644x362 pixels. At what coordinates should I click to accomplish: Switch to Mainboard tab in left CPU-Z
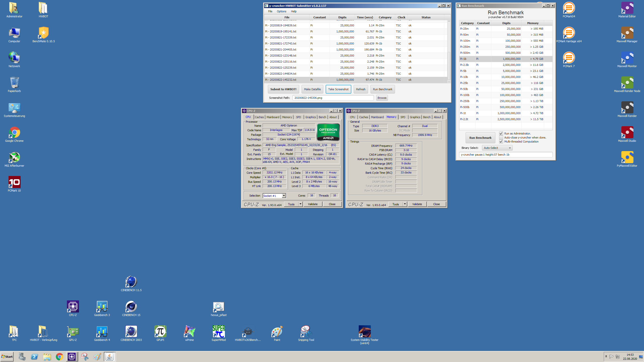tap(273, 117)
